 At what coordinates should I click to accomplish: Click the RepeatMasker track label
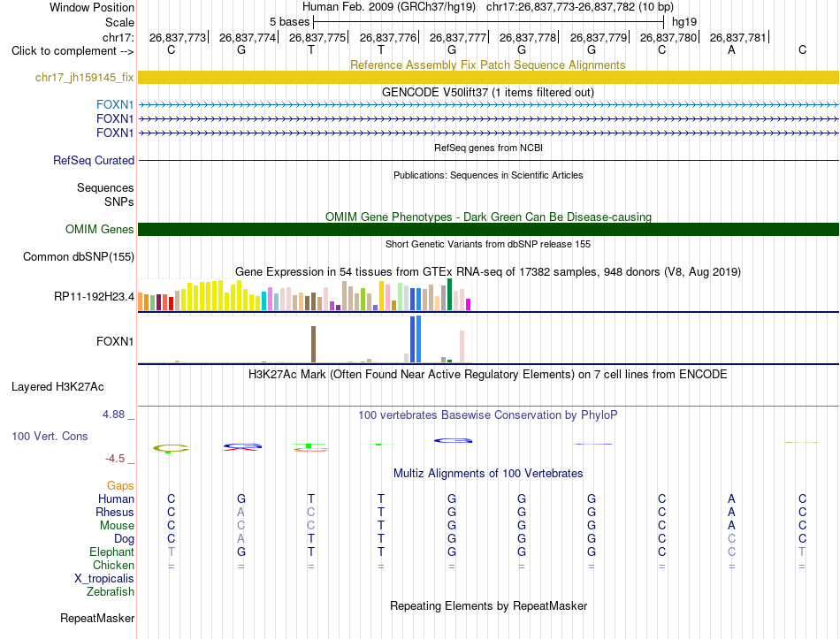click(x=97, y=618)
